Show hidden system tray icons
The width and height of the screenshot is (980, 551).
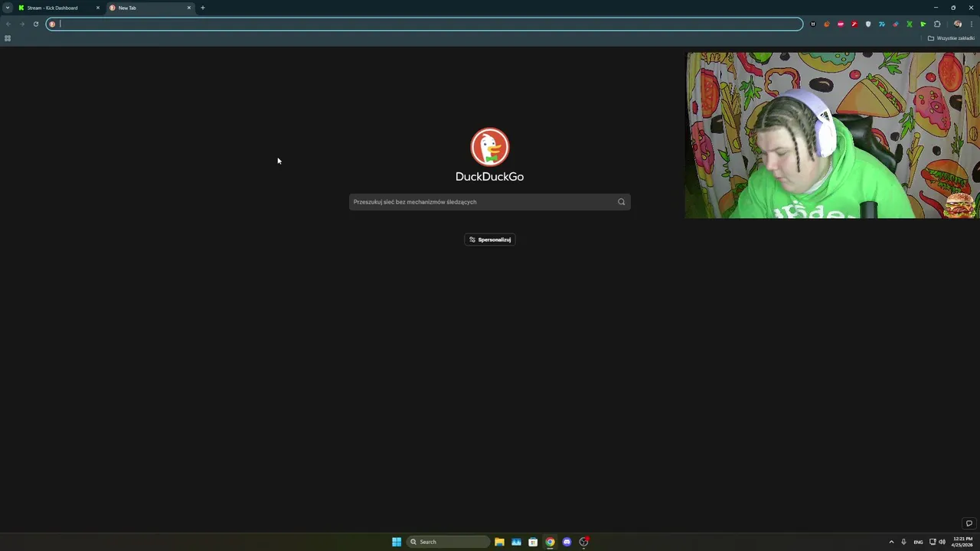[891, 542]
